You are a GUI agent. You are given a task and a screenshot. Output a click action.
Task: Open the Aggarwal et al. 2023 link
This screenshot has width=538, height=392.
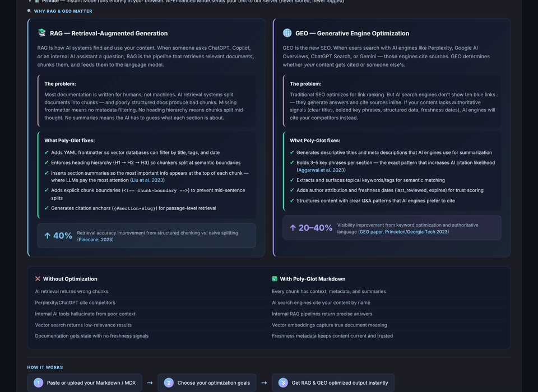(321, 170)
